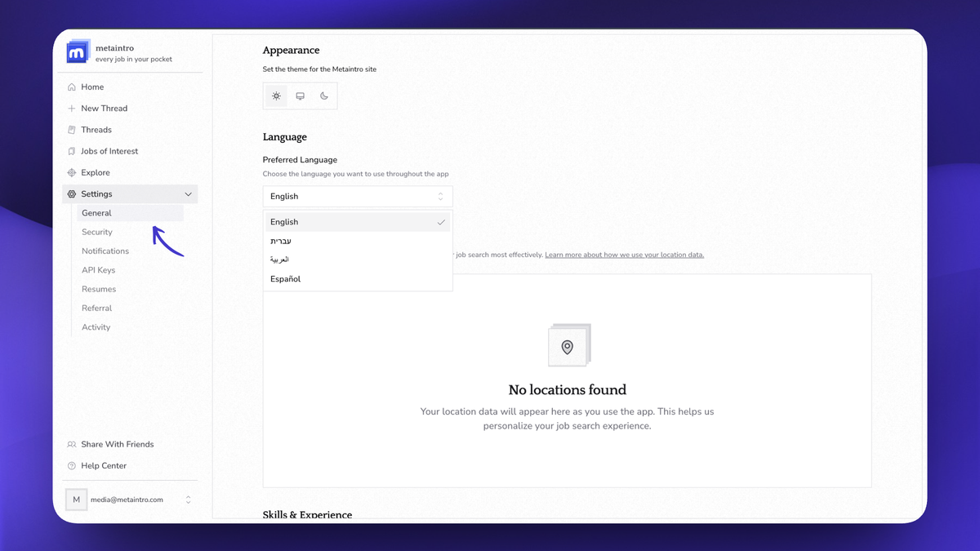Screen dimensions: 980x551
Task: Click the metaintro logo icon
Action: click(78, 51)
